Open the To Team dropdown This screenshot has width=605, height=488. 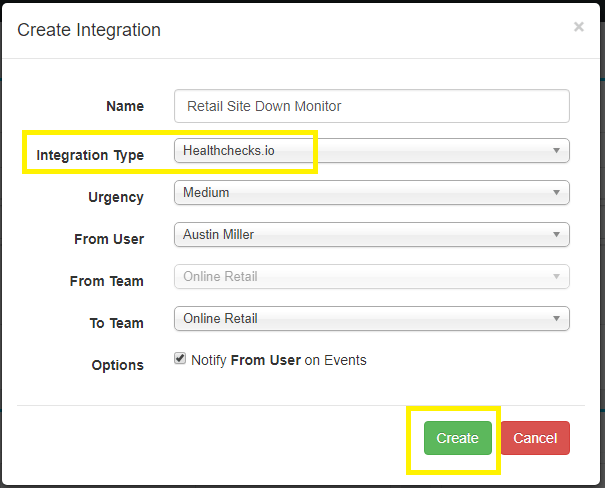pos(372,319)
